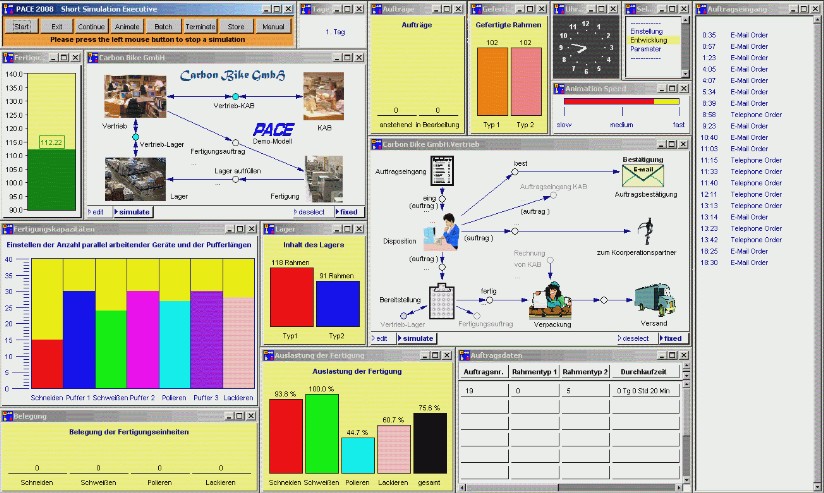Click the analog clock in Uhr window
The image size is (824, 493).
585,47
